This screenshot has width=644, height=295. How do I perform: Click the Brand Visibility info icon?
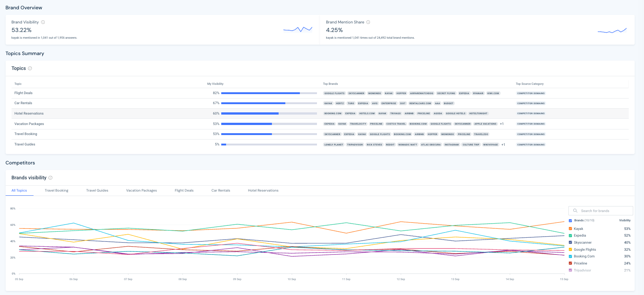point(43,22)
